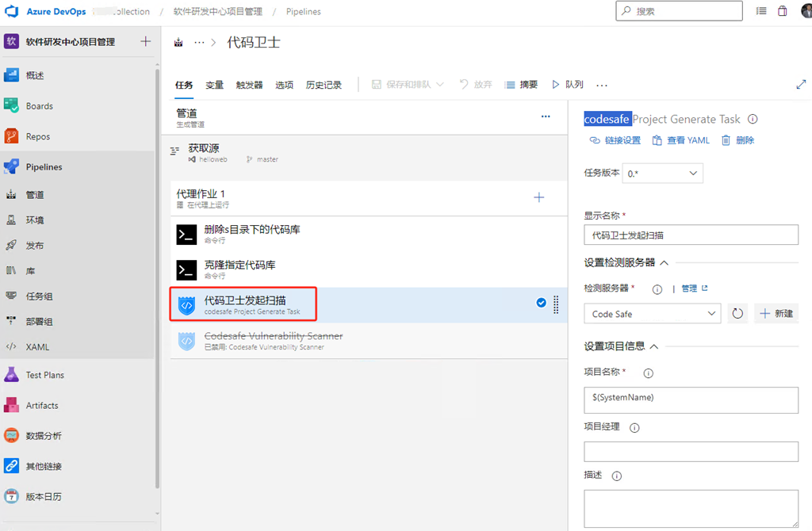Click 放弃 discard button
This screenshot has width=812, height=531.
(x=476, y=84)
